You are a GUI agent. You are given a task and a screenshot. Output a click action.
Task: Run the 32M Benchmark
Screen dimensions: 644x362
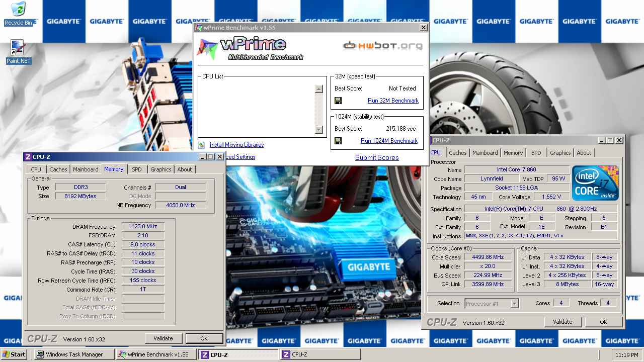click(x=393, y=101)
